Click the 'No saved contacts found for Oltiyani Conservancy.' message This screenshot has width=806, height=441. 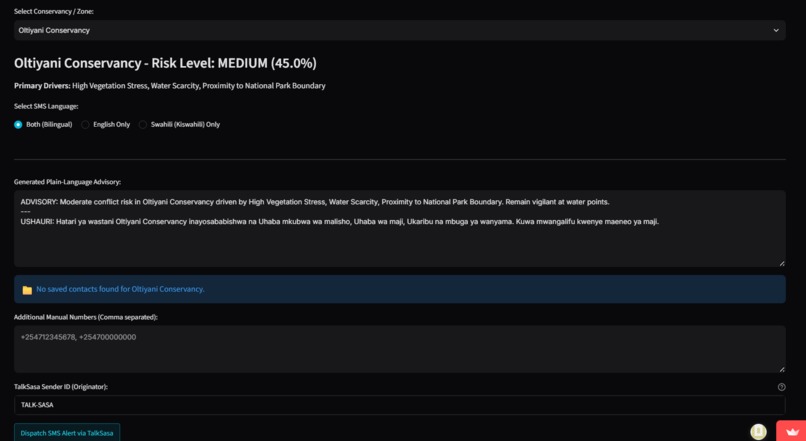[x=120, y=289]
